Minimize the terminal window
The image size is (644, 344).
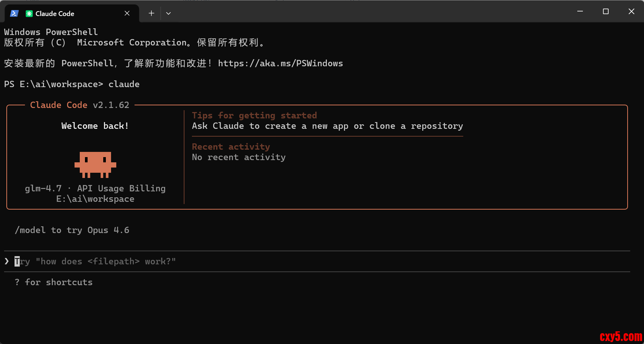tap(580, 12)
